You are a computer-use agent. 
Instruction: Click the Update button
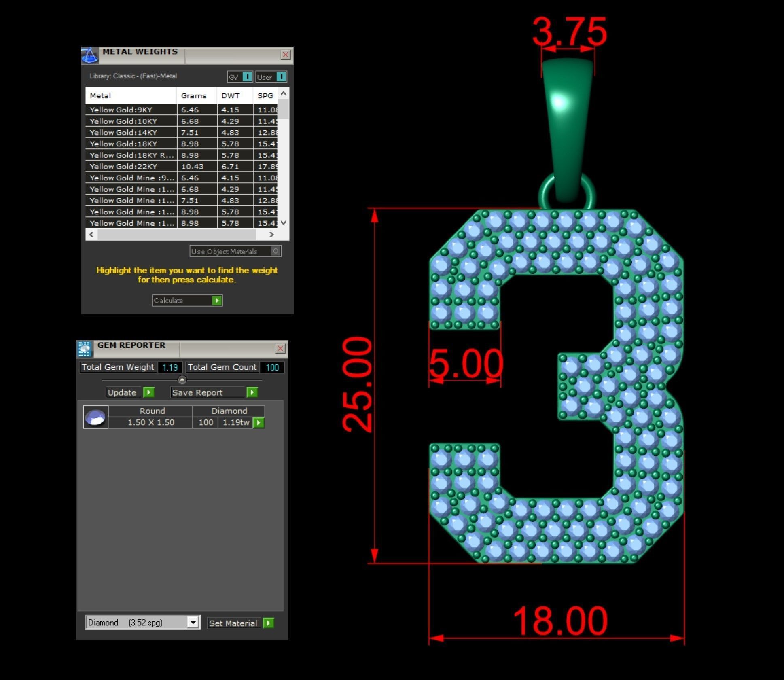[130, 392]
